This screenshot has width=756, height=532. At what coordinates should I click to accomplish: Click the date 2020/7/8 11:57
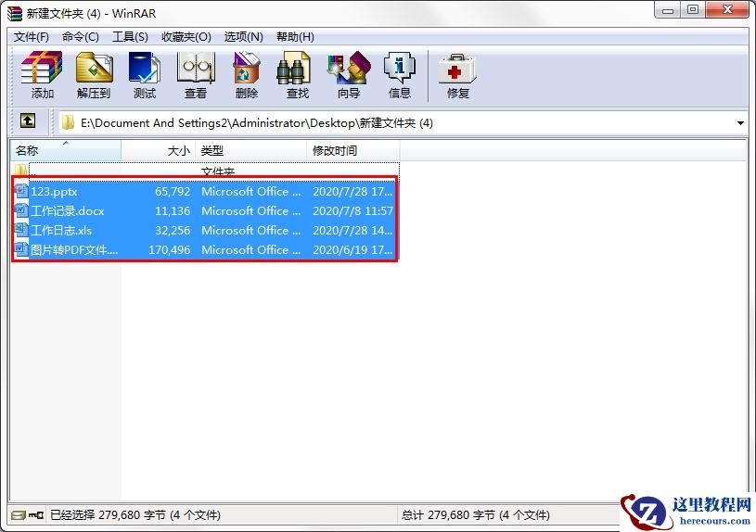pyautogui.click(x=352, y=210)
